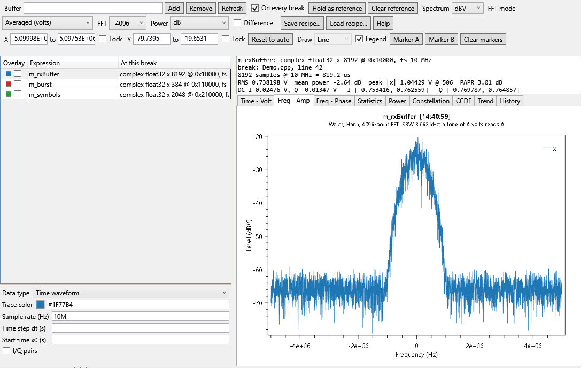Open the Statistics tab
The width and height of the screenshot is (588, 368).
(370, 101)
